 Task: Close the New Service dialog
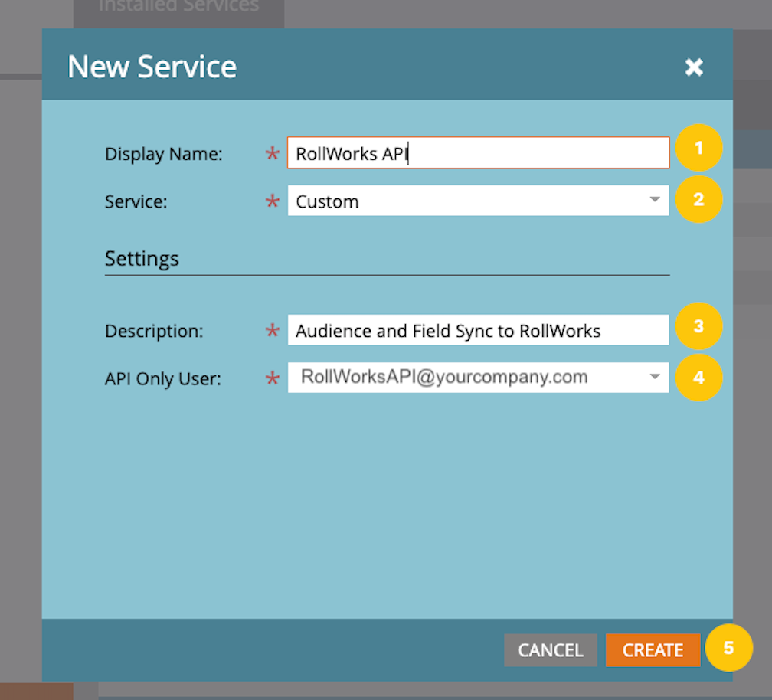click(x=694, y=67)
